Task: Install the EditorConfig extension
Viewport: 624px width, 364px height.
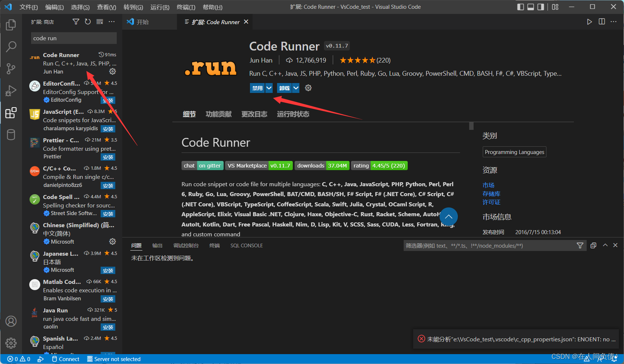Action: click(x=108, y=100)
